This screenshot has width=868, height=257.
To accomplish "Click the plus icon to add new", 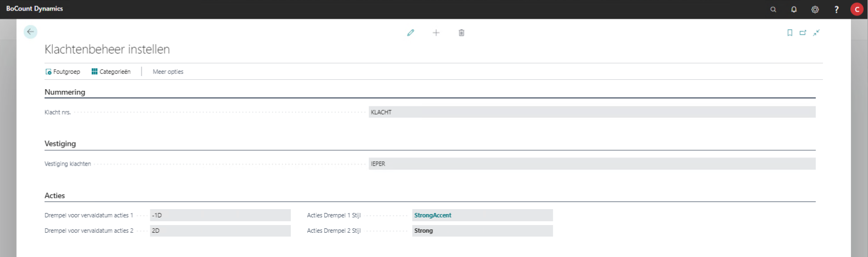I will point(436,33).
